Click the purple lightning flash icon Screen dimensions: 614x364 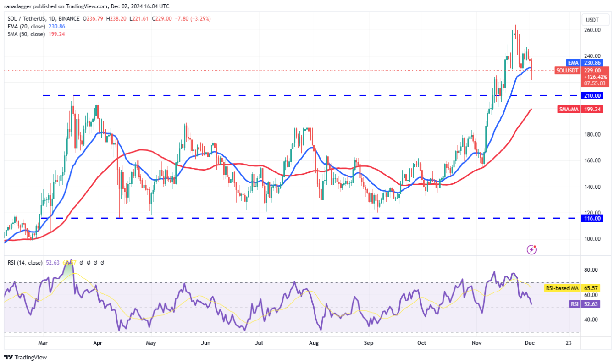click(x=532, y=250)
